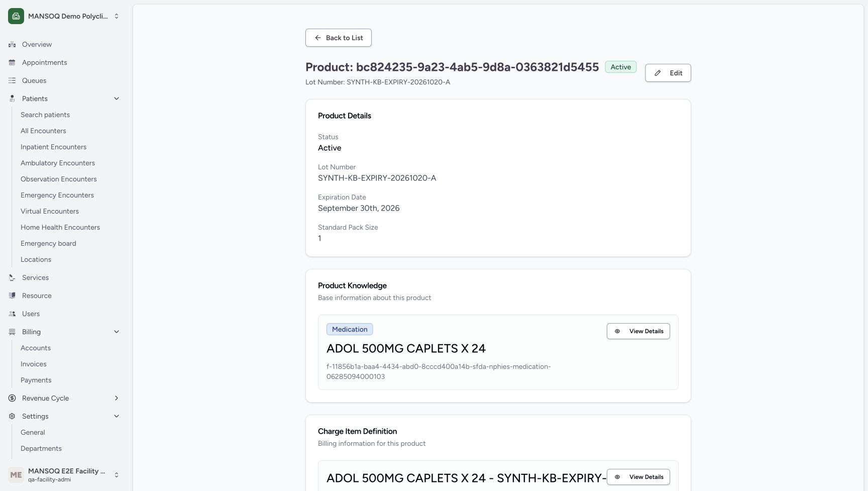Click the Resource book icon
This screenshot has width=868, height=491.
[12, 296]
